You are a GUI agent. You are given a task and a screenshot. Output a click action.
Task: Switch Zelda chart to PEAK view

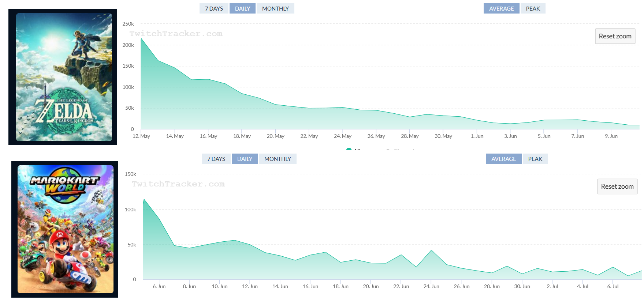click(533, 8)
